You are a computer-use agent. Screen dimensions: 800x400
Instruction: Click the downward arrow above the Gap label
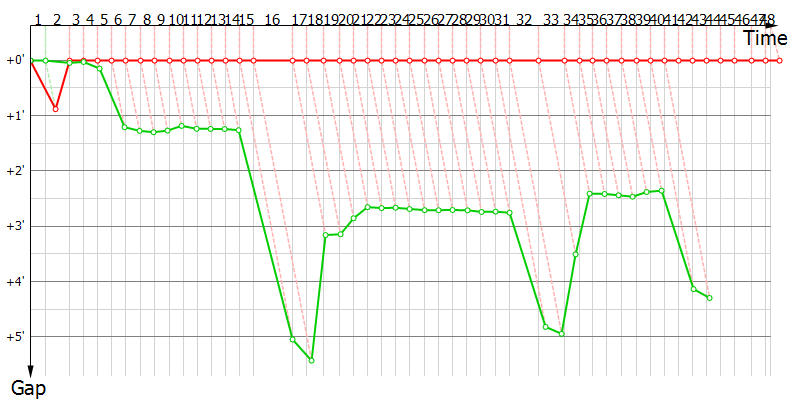[31, 369]
